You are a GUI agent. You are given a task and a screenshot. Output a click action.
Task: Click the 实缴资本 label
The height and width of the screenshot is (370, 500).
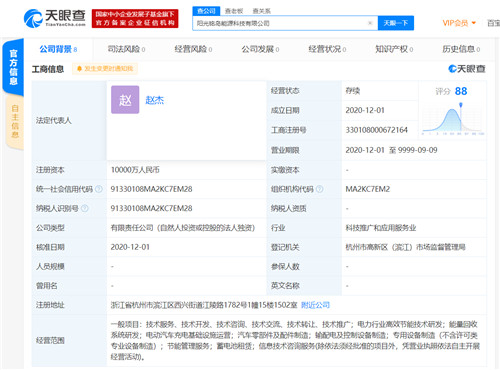pyautogui.click(x=285, y=170)
